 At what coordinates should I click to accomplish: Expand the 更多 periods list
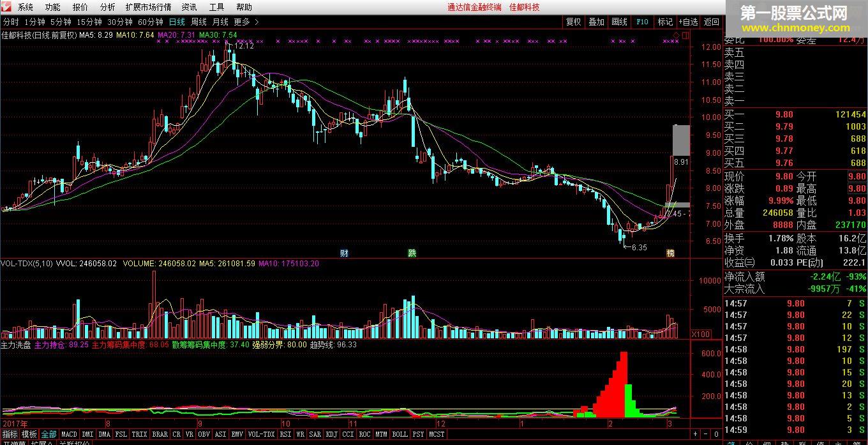(246, 22)
